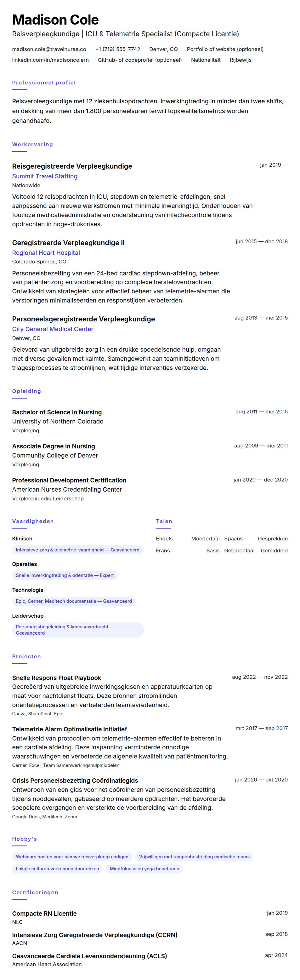Click 'Bachelor of Science in Nursing' entry

point(57,412)
